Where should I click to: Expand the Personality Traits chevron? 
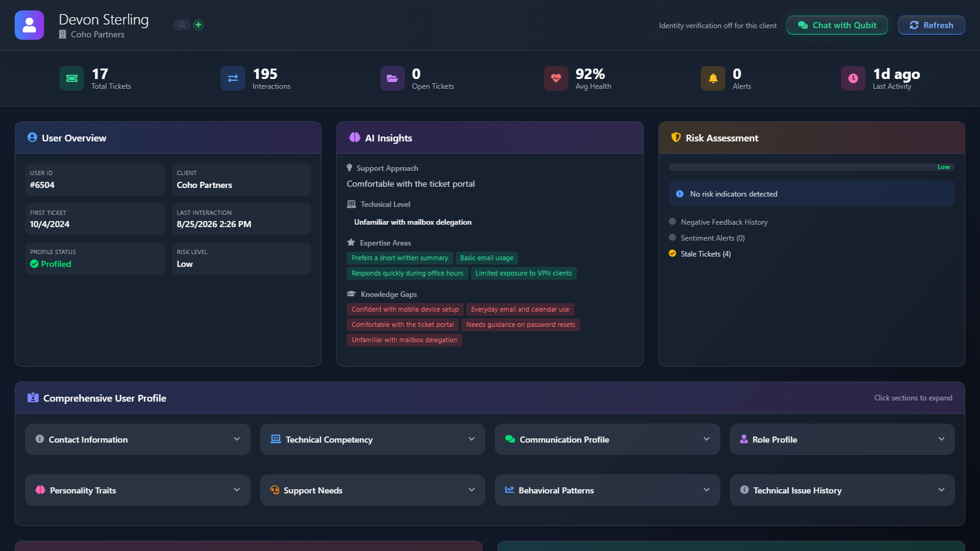point(236,490)
